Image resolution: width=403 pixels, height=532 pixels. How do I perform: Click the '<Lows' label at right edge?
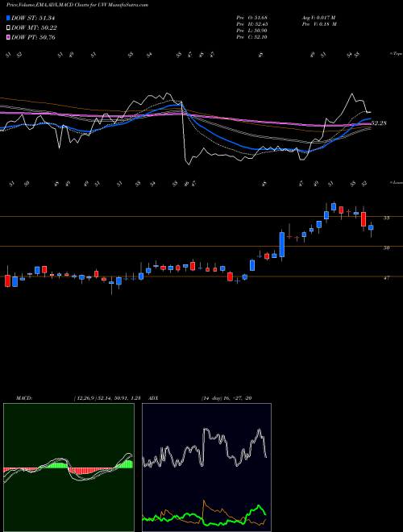[396, 183]
